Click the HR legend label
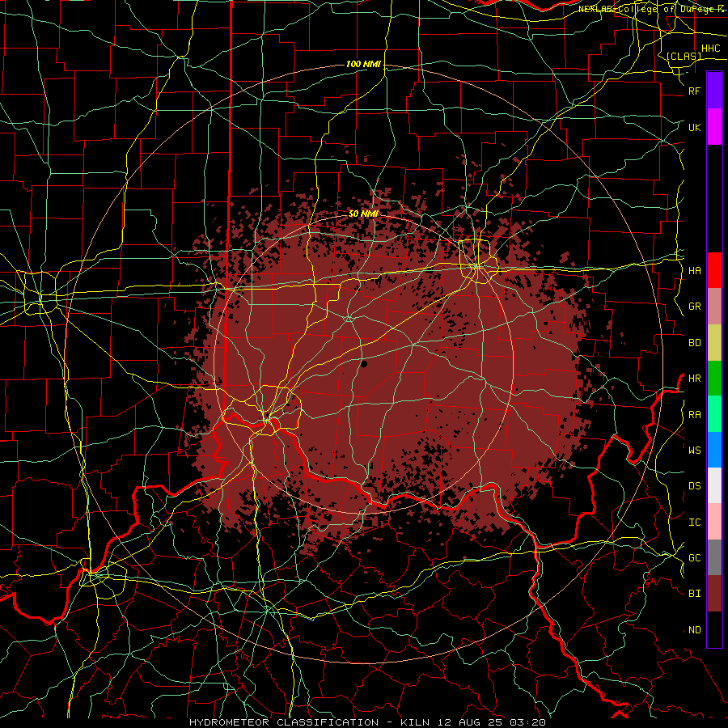 [694, 379]
